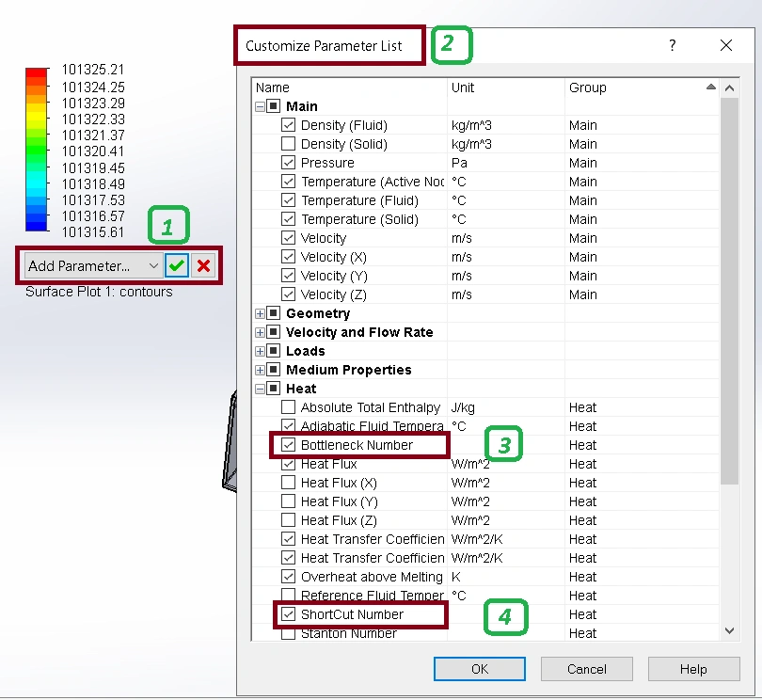Click the Help button
The image size is (762, 700).
[x=693, y=669]
